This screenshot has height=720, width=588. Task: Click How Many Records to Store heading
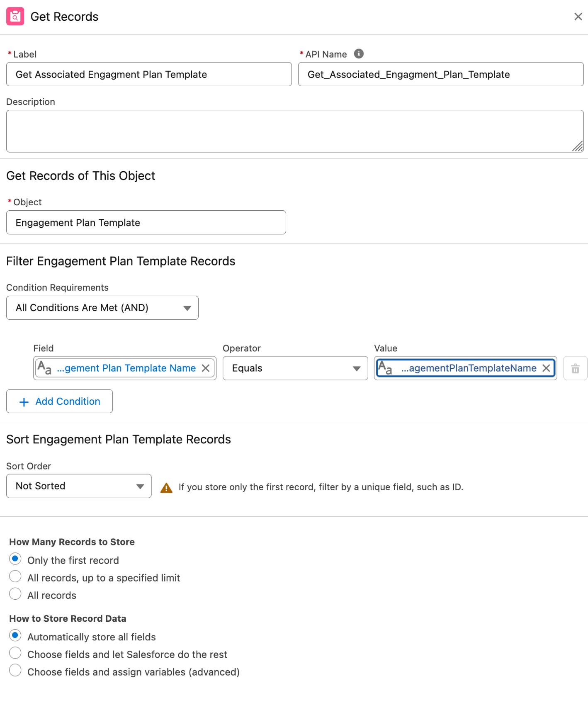point(72,542)
